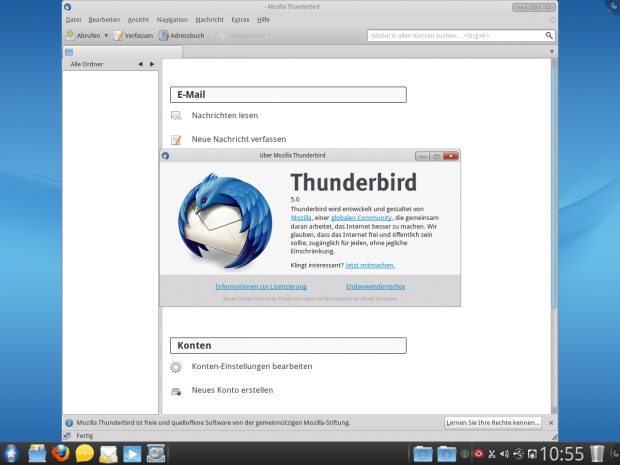Launch the file manager from taskbar
620x465 pixels.
pyautogui.click(x=37, y=454)
